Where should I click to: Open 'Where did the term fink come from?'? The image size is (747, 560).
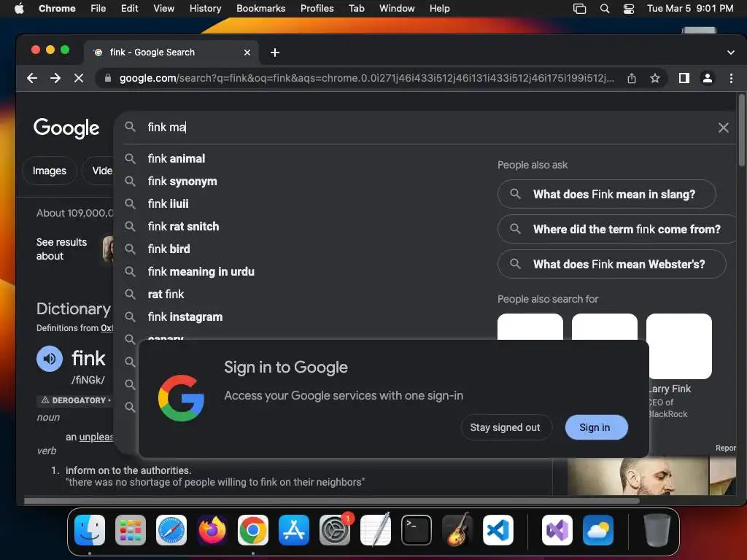617,229
